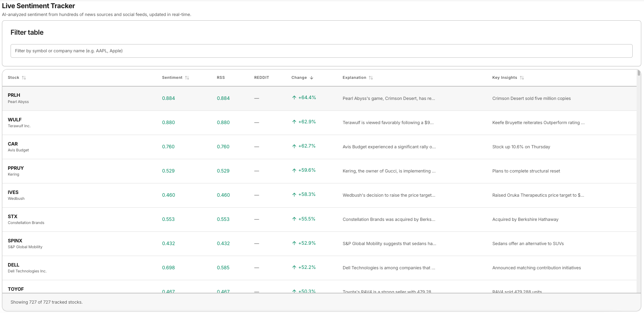Click the table vertical scrollbar thumb
The height and width of the screenshot is (313, 644).
[639, 73]
